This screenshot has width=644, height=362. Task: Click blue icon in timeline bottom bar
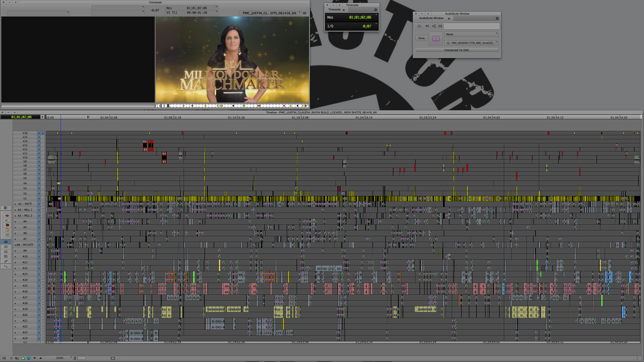29,358
